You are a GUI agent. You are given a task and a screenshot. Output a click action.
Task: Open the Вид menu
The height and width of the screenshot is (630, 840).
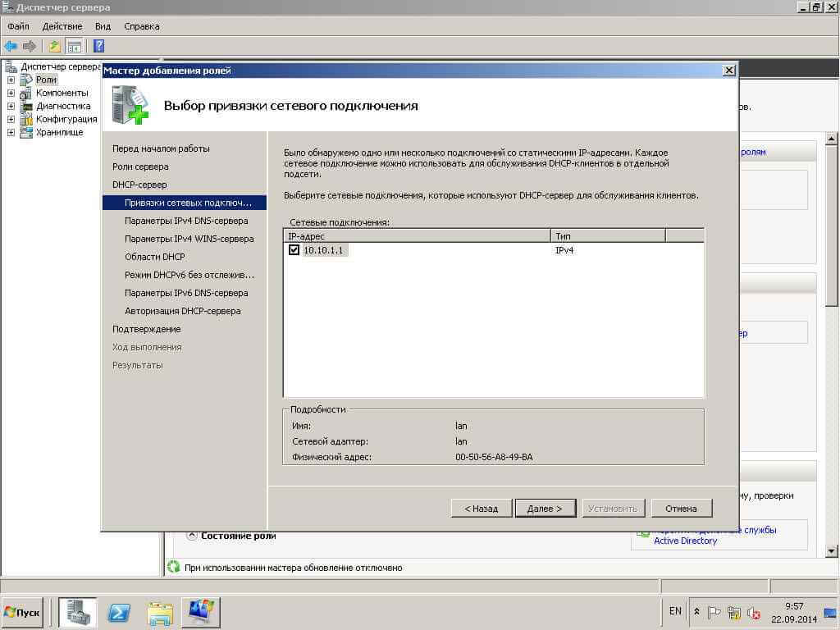103,26
